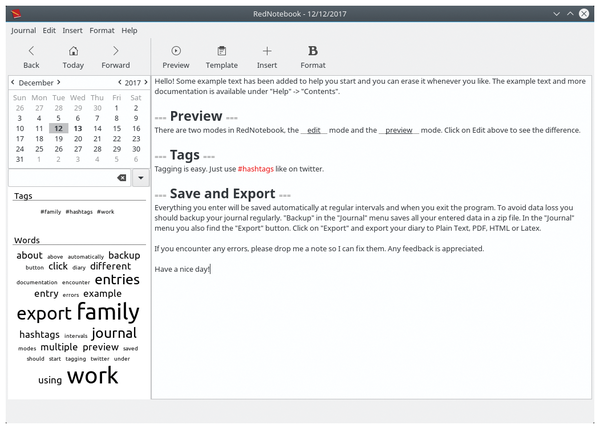Minimize the RedNotebook window
600x429 pixels.
pyautogui.click(x=556, y=14)
